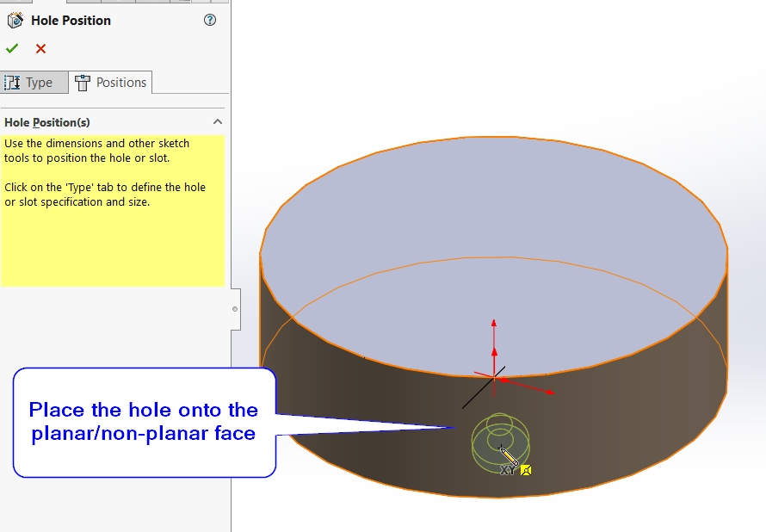Click the yellow point snap indicator
766x532 pixels.
526,470
